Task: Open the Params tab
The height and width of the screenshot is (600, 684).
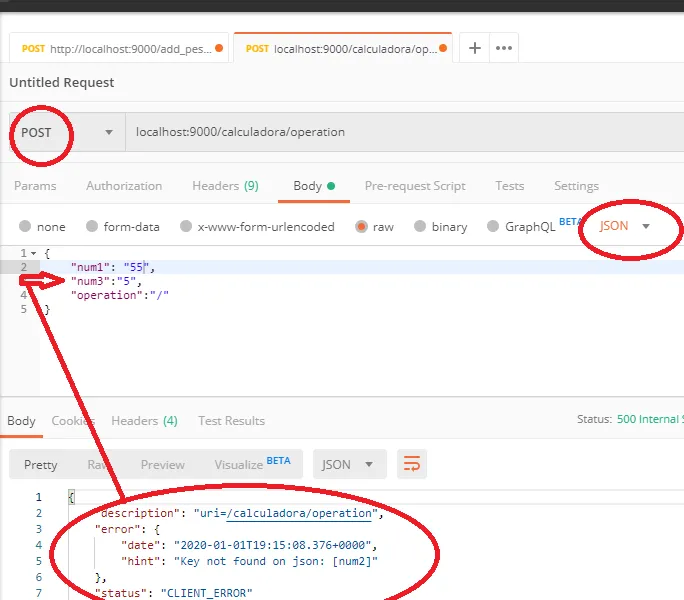Action: pyautogui.click(x=35, y=186)
